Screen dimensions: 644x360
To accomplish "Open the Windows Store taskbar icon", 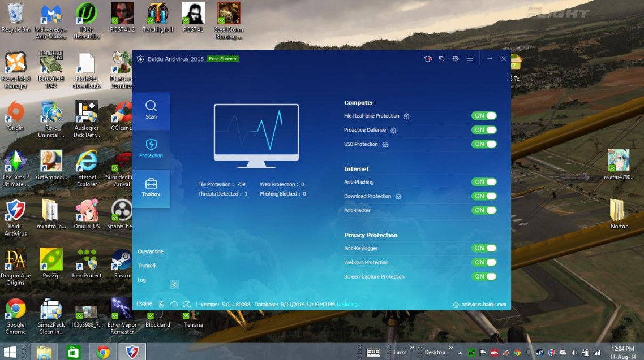I will click(x=73, y=352).
